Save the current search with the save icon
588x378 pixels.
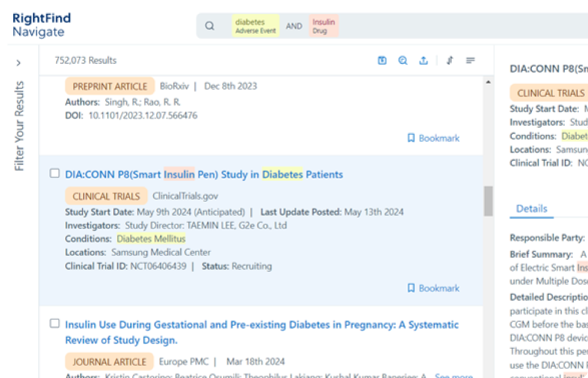pos(382,60)
